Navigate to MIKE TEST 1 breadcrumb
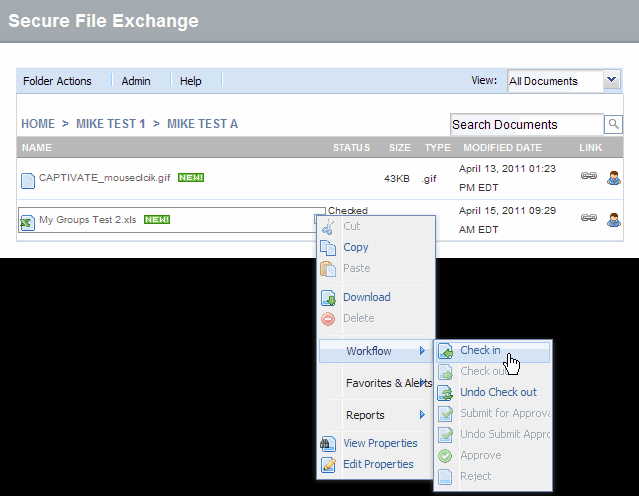 click(110, 124)
